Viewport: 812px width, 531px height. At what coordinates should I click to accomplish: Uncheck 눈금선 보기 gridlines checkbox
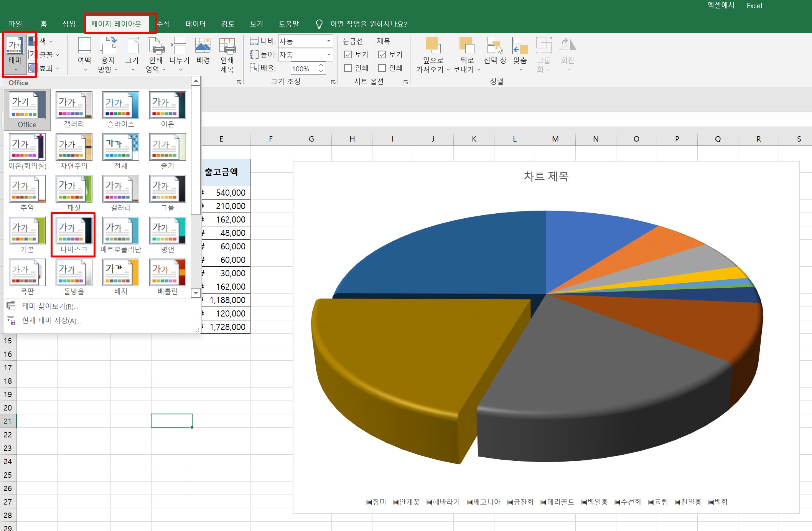tap(348, 54)
